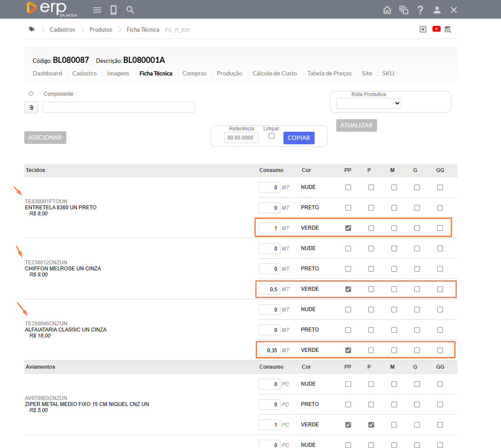Screen dimensions: 501x448
Task: Open the user profile icon
Action: pos(437,10)
